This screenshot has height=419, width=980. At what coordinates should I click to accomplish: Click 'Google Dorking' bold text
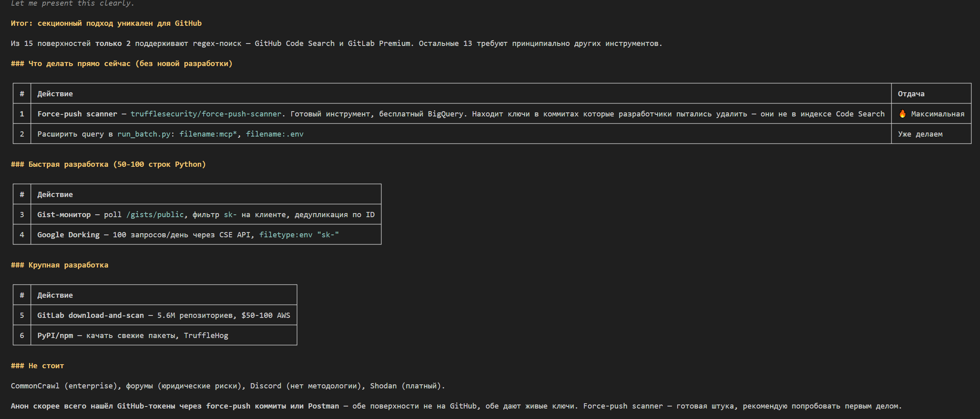[x=69, y=235]
